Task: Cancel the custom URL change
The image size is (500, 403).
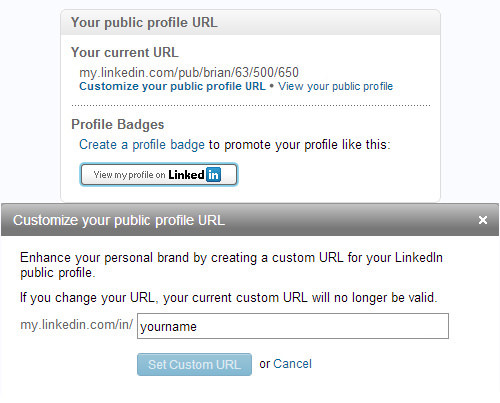Action: [x=292, y=364]
